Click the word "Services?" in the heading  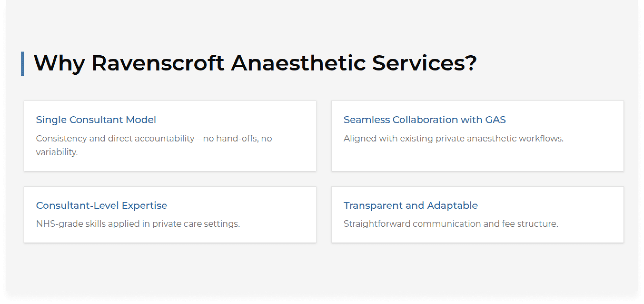(x=424, y=63)
